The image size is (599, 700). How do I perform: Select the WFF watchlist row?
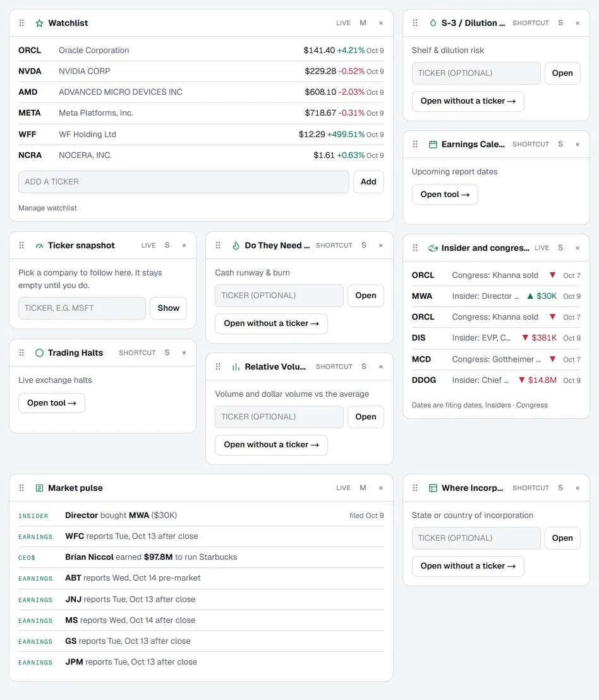201,135
